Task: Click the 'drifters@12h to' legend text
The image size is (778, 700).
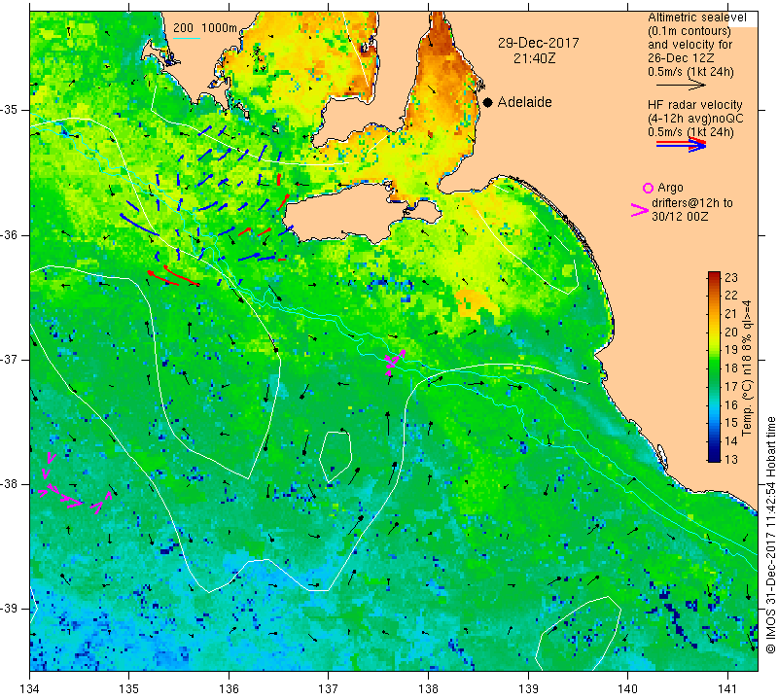Action: (692, 203)
